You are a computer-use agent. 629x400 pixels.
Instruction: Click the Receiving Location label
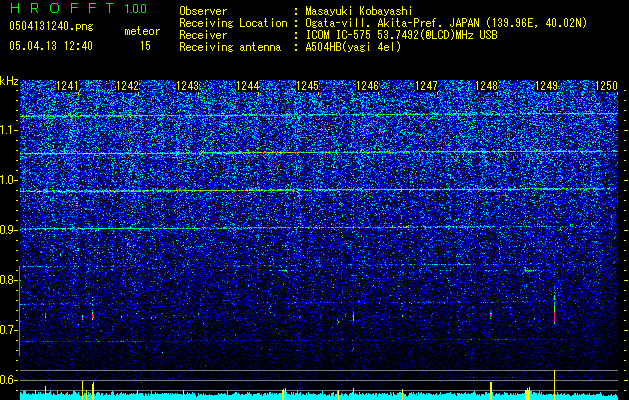[233, 23]
